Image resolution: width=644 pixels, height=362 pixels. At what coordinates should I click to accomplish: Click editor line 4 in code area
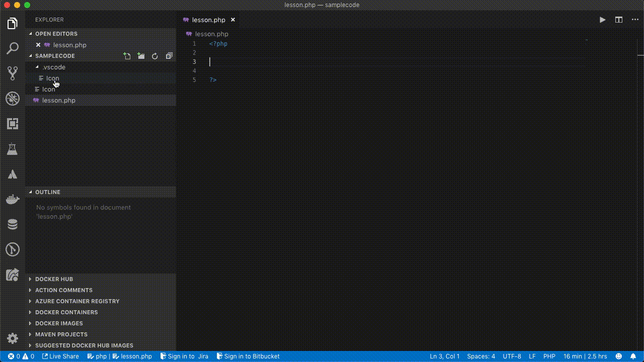[x=423, y=71]
